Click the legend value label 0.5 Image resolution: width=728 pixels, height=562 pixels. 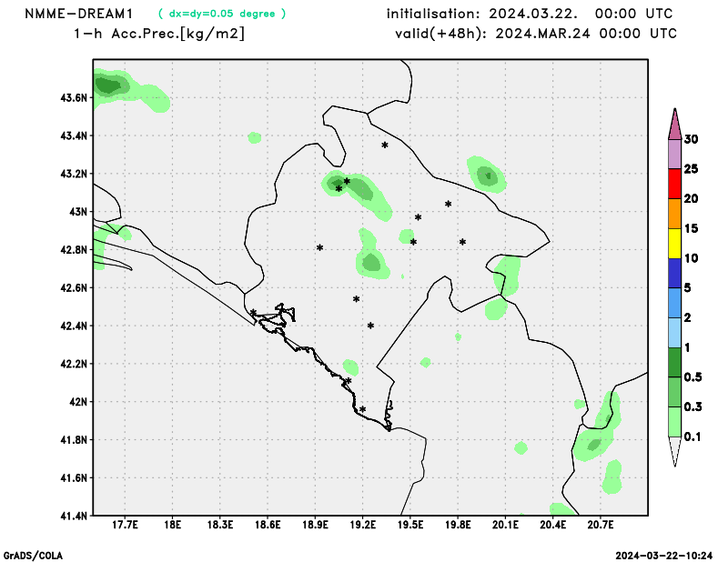click(693, 377)
